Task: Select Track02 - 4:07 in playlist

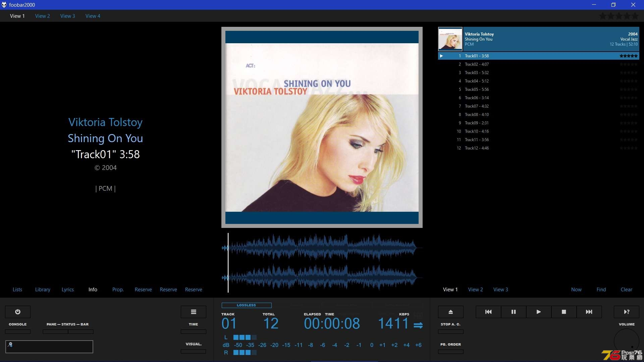Action: point(539,64)
